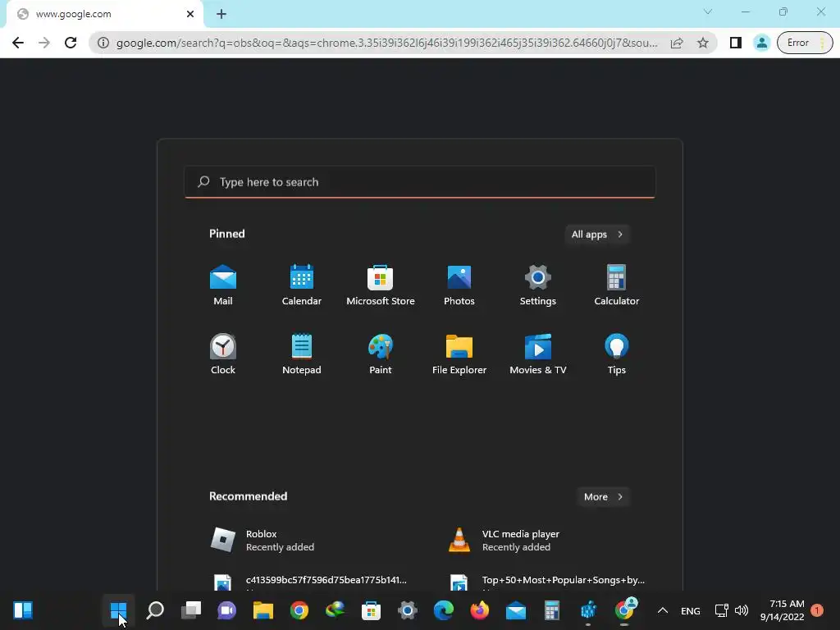Open the network tray icon
Screen dimensions: 840x630
(x=721, y=610)
